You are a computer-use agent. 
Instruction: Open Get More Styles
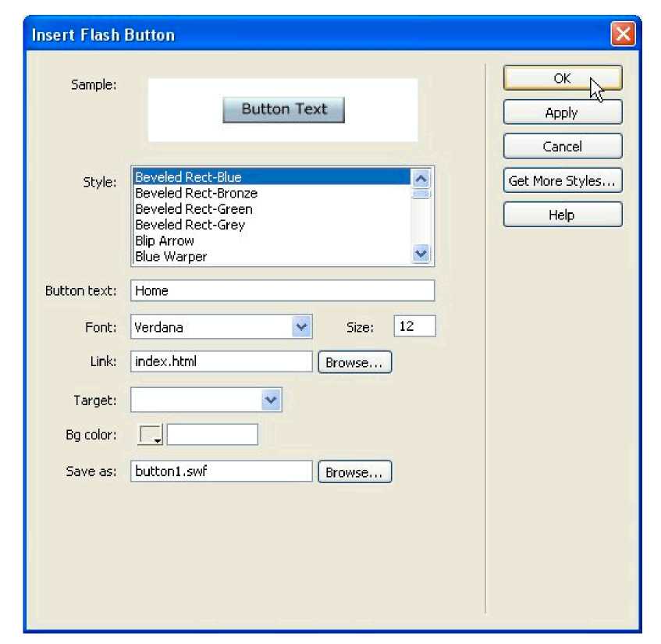[563, 180]
